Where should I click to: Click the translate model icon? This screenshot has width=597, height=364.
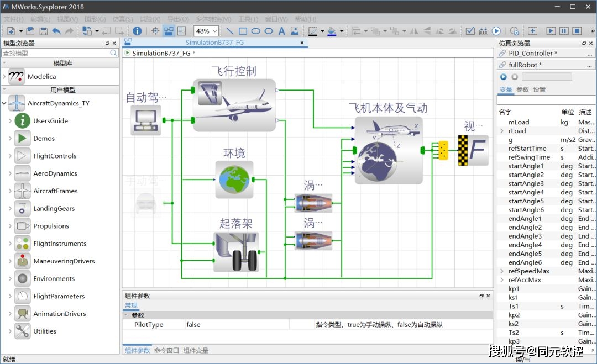484,31
